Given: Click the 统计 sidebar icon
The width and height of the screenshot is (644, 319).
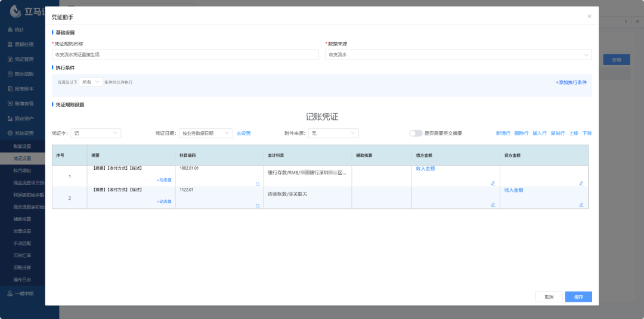Looking at the screenshot, I should pos(10,29).
